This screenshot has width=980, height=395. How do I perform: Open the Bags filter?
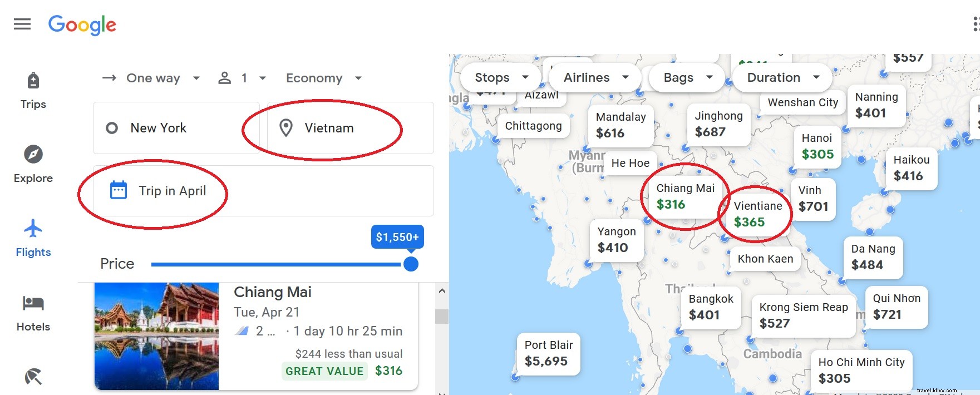[686, 77]
